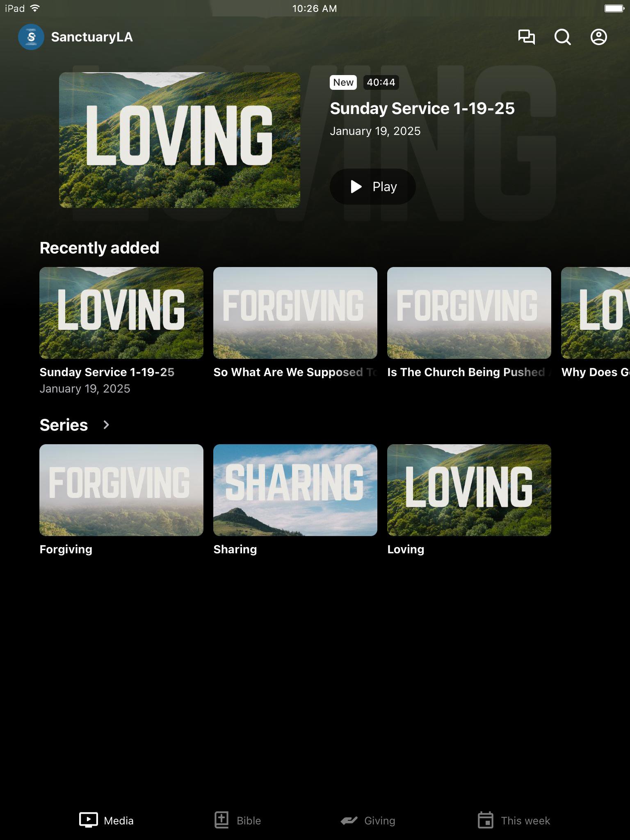Expand Series with the chevron arrow

pyautogui.click(x=106, y=425)
